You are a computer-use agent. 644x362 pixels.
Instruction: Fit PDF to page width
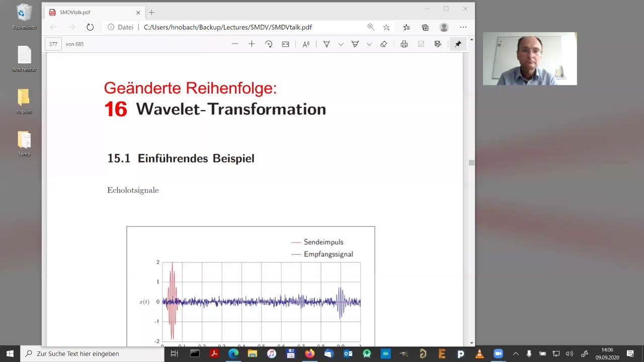point(285,44)
